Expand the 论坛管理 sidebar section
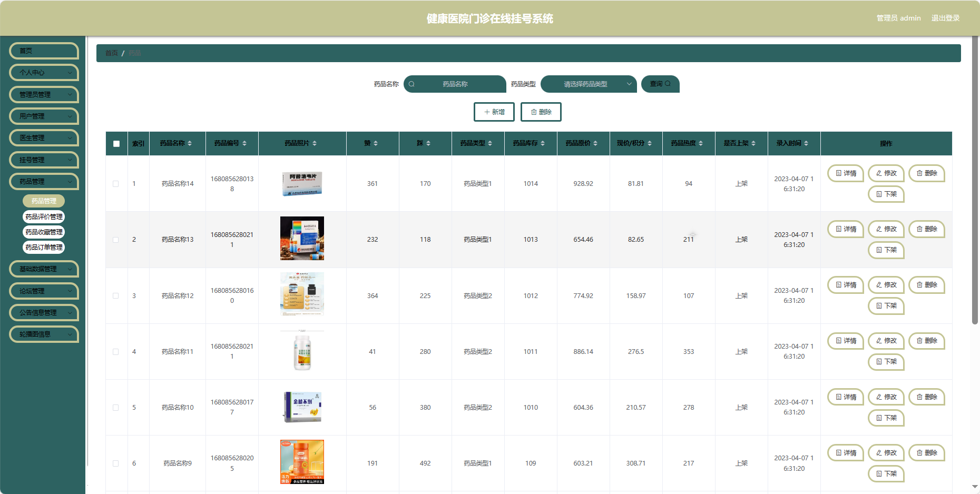Image resolution: width=980 pixels, height=494 pixels. (44, 291)
